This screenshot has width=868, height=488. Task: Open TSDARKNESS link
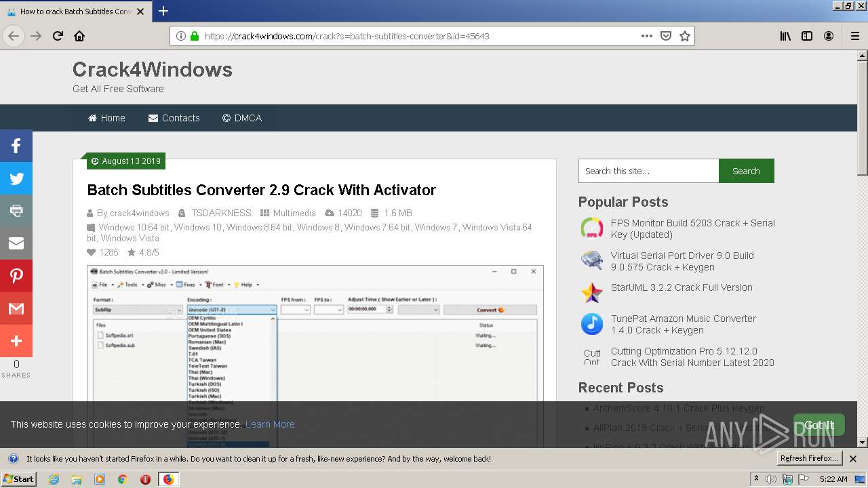tap(221, 213)
